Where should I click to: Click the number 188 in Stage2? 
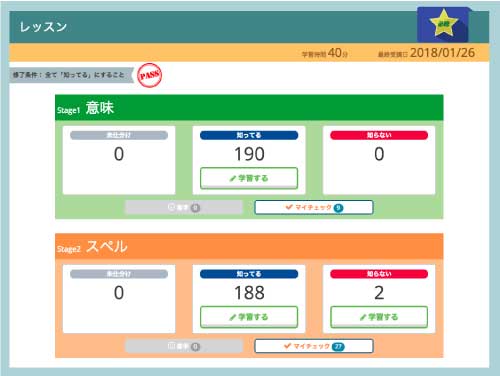click(249, 293)
